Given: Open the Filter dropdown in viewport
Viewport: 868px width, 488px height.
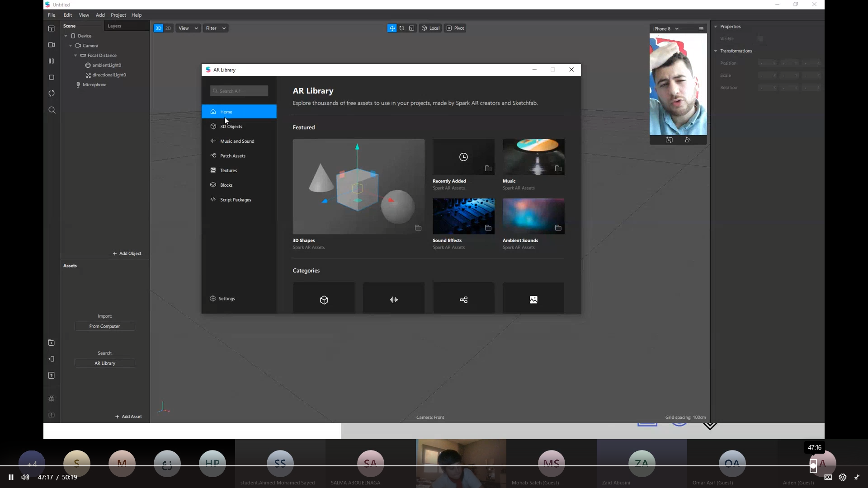Looking at the screenshot, I should tap(216, 28).
